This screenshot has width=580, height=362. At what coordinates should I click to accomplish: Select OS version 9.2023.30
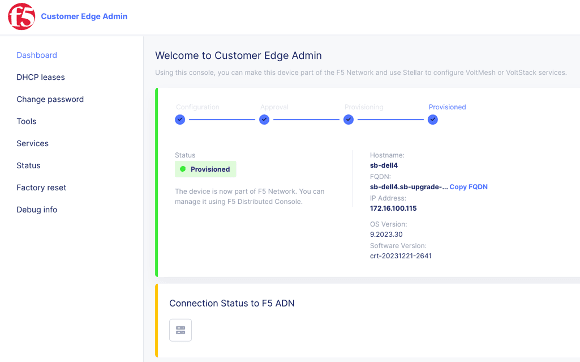(386, 234)
